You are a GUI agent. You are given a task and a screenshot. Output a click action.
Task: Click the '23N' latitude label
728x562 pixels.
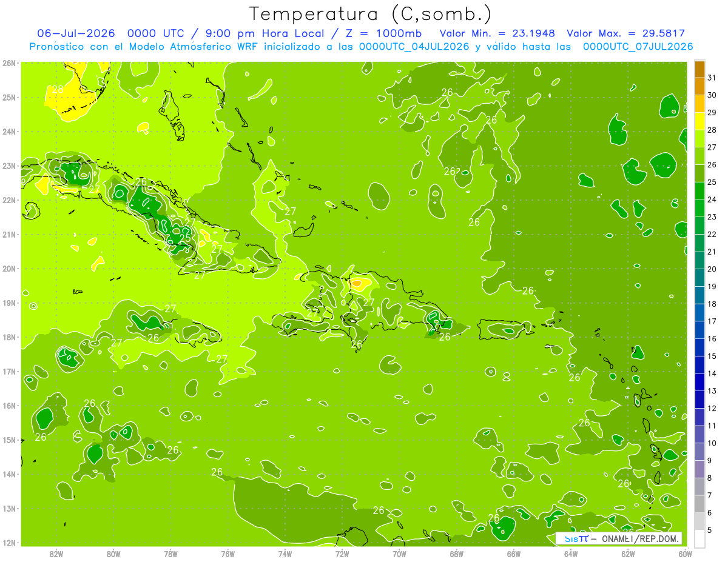[9, 166]
